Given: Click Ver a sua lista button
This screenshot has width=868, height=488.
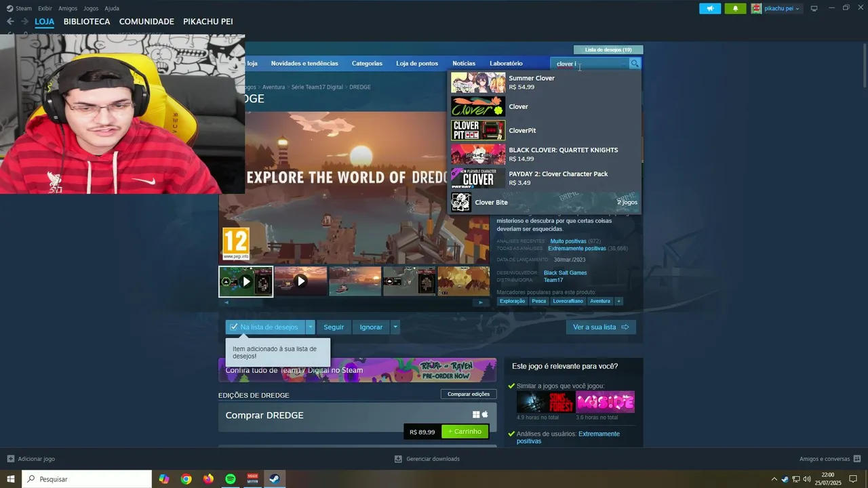Looking at the screenshot, I should tap(601, 327).
